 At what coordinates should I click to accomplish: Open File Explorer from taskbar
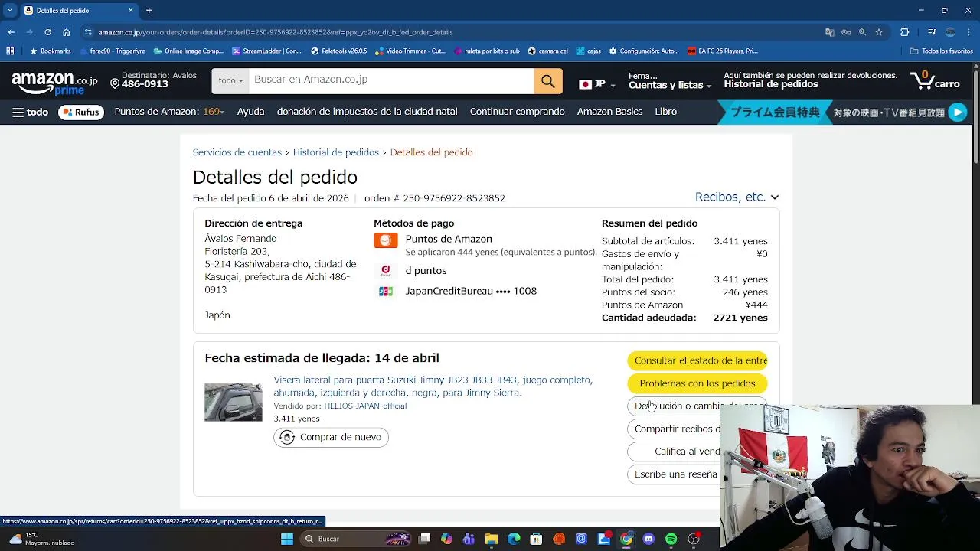click(x=492, y=539)
